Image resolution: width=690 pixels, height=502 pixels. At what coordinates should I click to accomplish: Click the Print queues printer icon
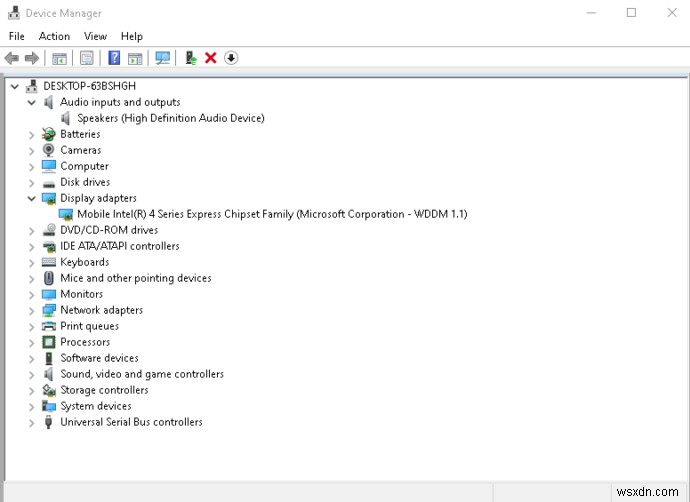pyautogui.click(x=49, y=326)
